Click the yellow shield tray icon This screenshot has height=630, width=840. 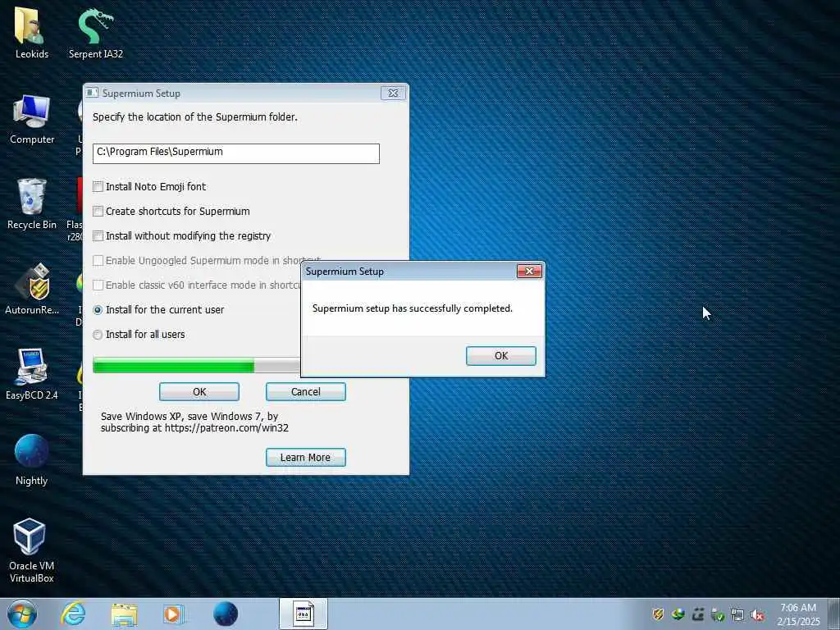click(x=659, y=614)
